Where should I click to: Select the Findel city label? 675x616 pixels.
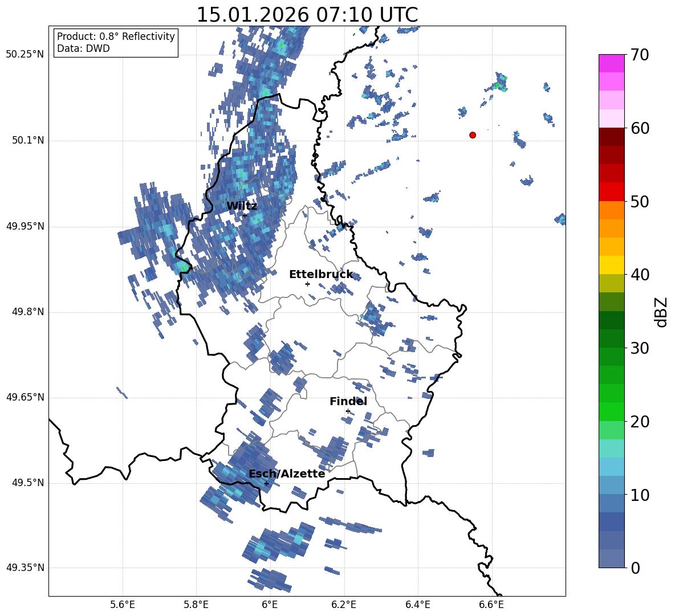[x=348, y=401]
